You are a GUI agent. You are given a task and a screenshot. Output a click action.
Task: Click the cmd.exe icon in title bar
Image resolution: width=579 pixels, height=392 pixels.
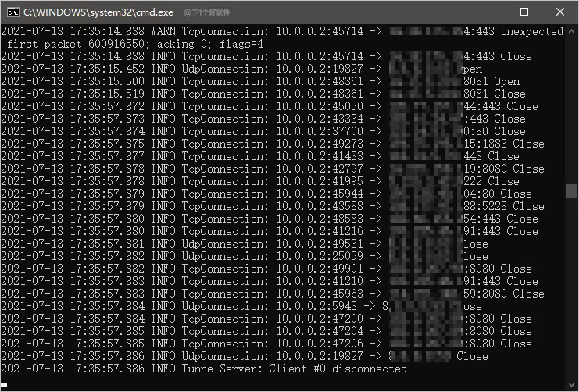[13, 12]
